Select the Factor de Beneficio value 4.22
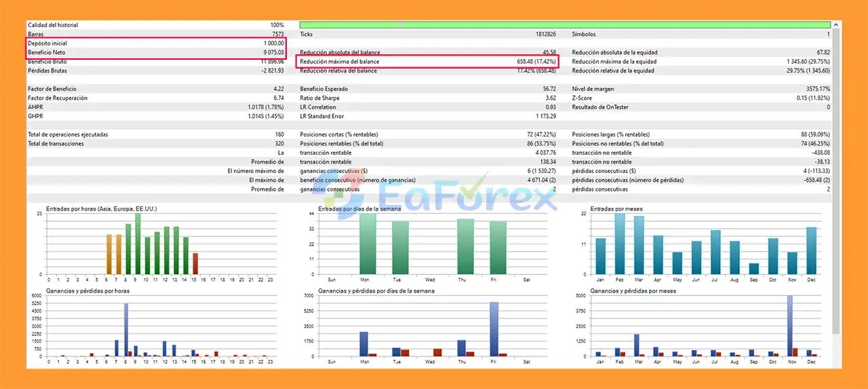 (278, 89)
